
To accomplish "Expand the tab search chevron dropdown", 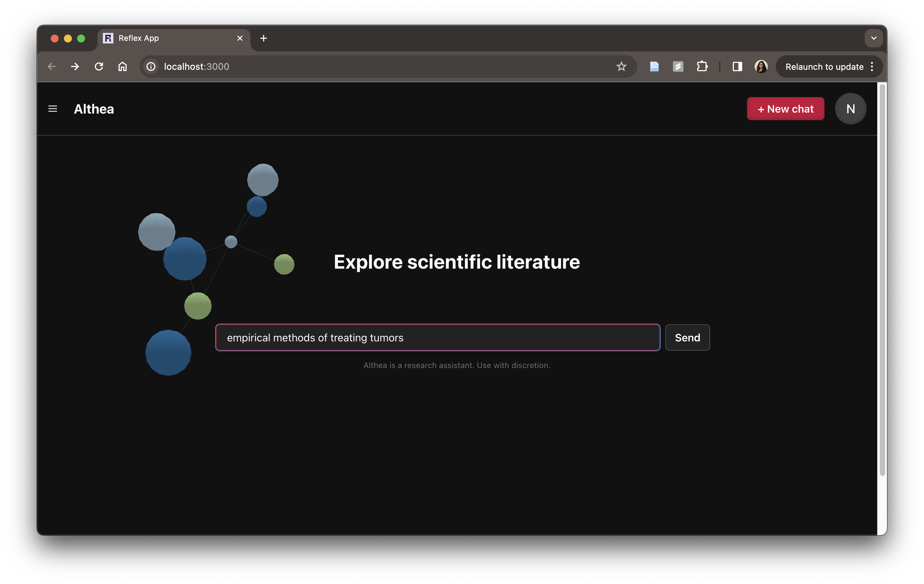I will click(x=873, y=38).
